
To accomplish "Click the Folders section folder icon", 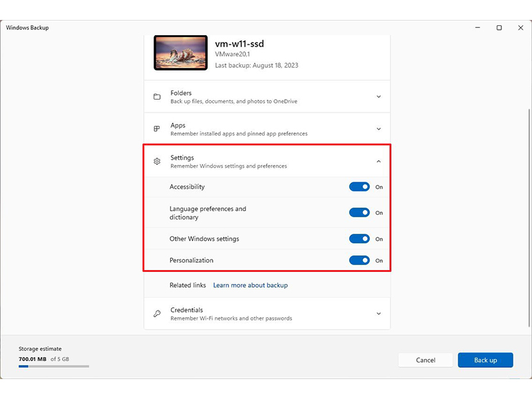I will [157, 96].
